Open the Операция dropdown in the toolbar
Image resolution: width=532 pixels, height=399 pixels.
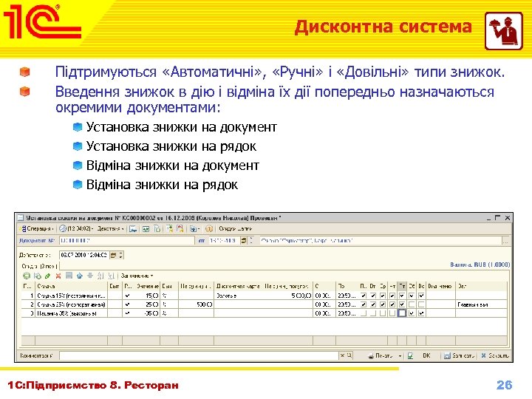37,228
